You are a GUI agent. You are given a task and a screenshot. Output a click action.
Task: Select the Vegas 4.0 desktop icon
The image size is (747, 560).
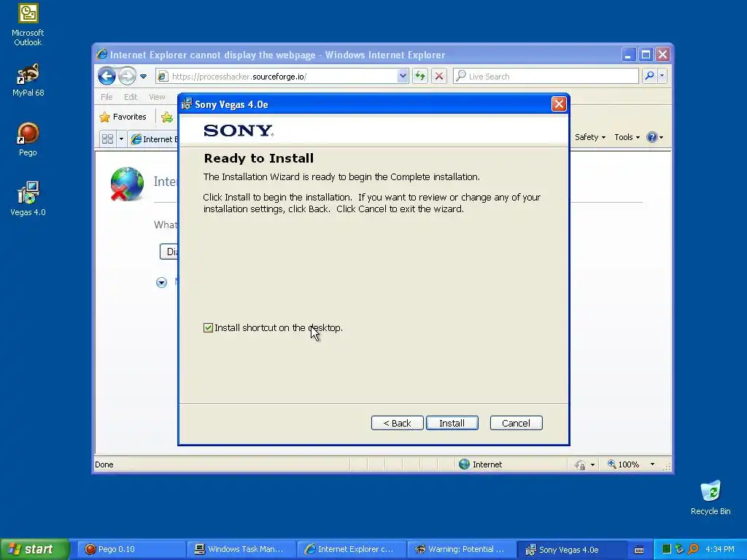(28, 199)
